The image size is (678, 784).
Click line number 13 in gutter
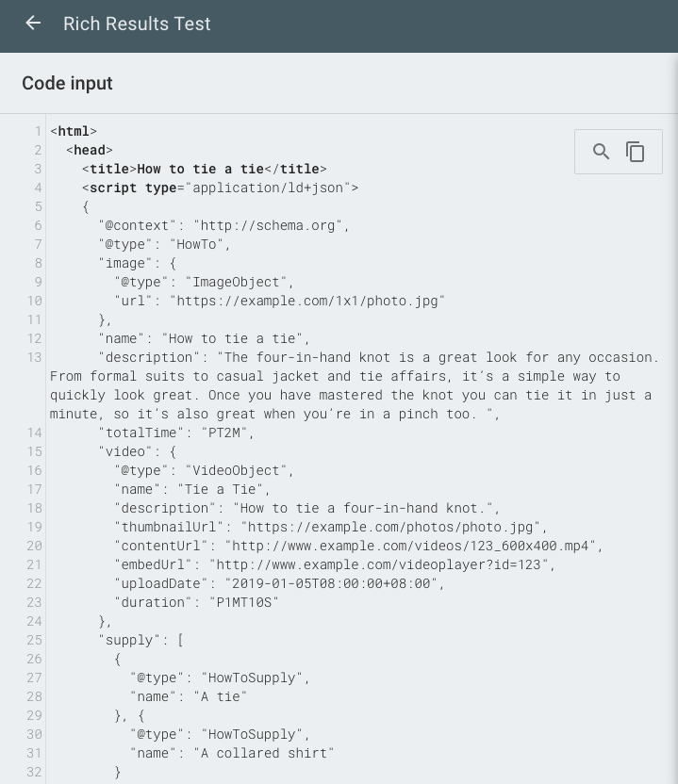[34, 357]
